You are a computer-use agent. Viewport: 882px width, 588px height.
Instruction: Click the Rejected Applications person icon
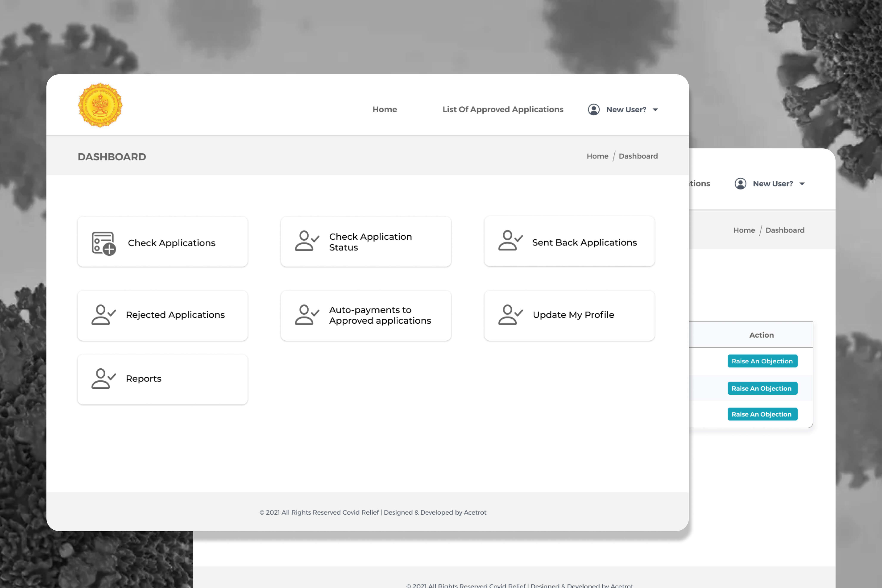104,315
